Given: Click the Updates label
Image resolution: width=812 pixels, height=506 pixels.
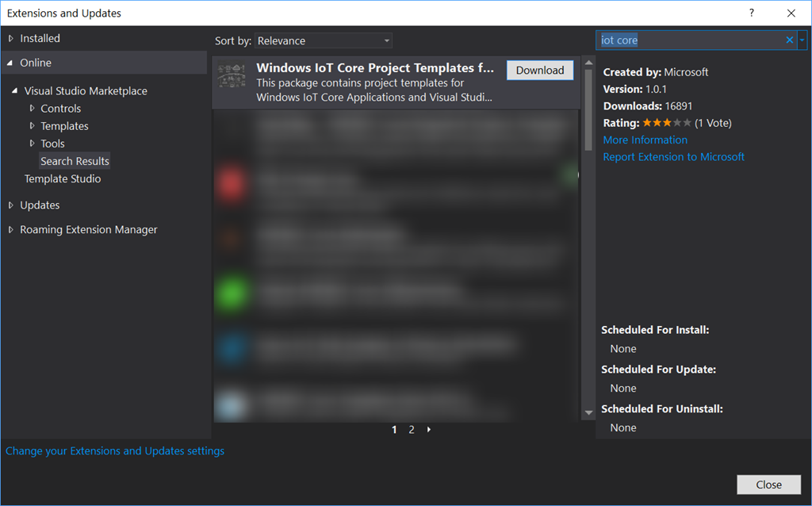Looking at the screenshot, I should point(40,205).
